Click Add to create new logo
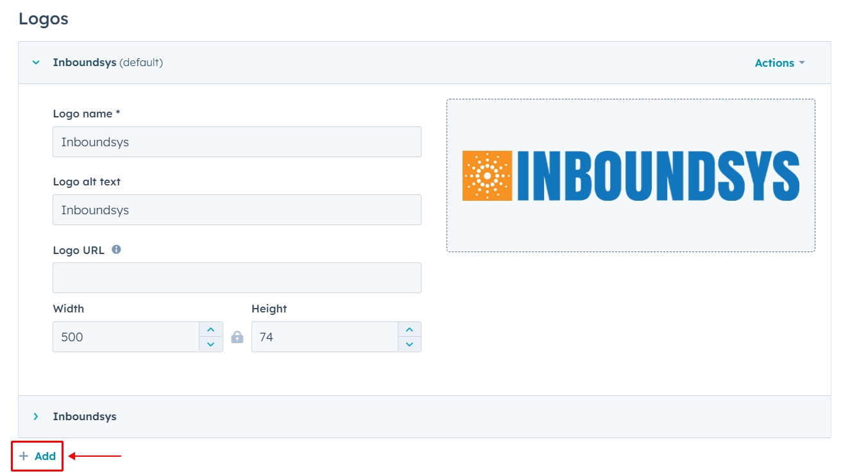Image resolution: width=868 pixels, height=476 pixels. pyautogui.click(x=37, y=456)
